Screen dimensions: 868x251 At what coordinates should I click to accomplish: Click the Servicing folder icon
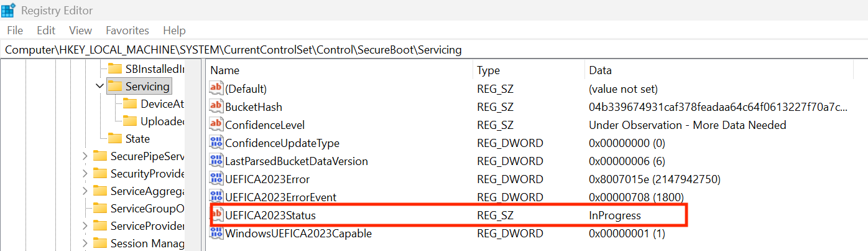114,86
